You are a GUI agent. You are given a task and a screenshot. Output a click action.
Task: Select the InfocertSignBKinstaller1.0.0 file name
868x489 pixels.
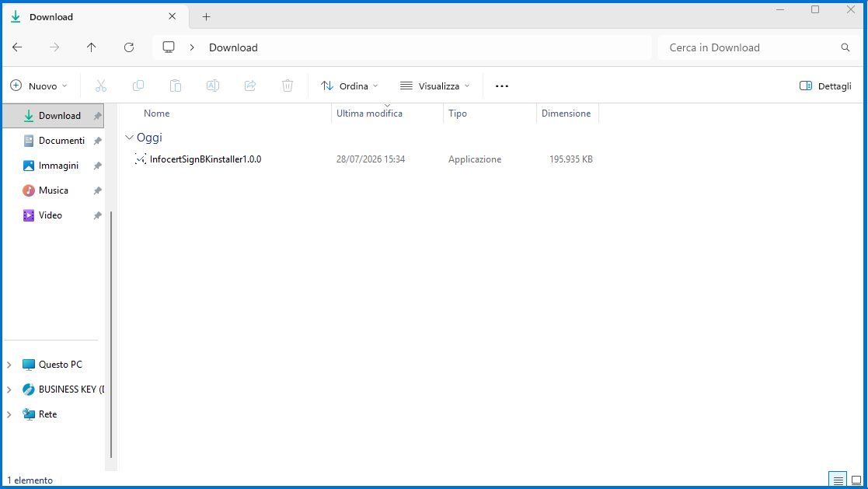pos(205,159)
